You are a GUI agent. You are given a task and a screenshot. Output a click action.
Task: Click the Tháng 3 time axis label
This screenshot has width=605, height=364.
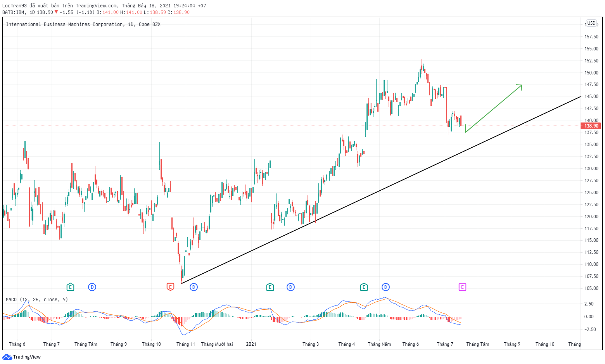point(311,344)
